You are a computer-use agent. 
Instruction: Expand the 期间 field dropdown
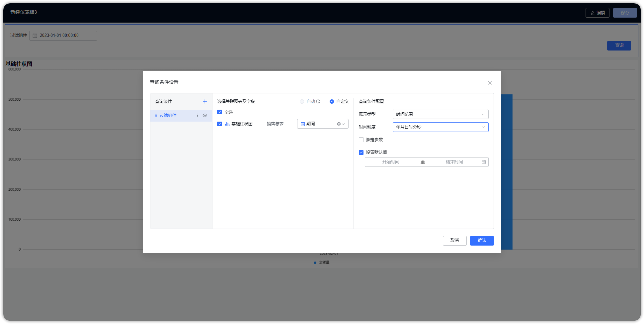[344, 124]
